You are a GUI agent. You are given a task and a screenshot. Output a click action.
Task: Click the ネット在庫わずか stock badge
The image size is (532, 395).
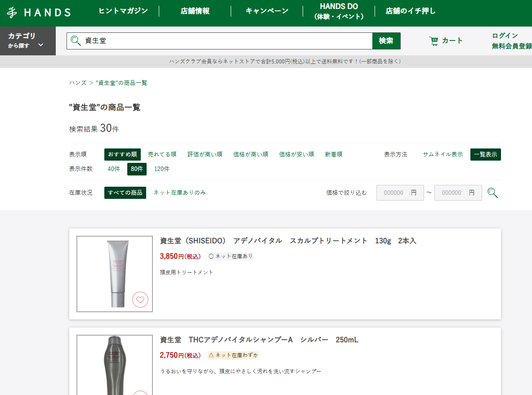pyautogui.click(x=233, y=355)
